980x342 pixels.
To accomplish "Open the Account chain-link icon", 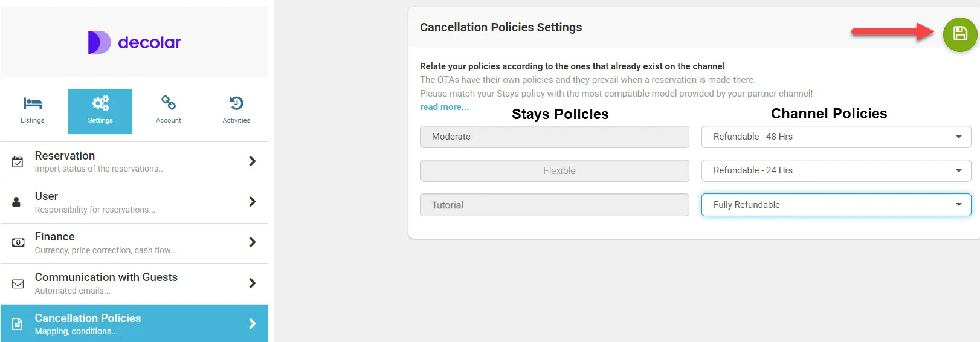I will point(169,103).
